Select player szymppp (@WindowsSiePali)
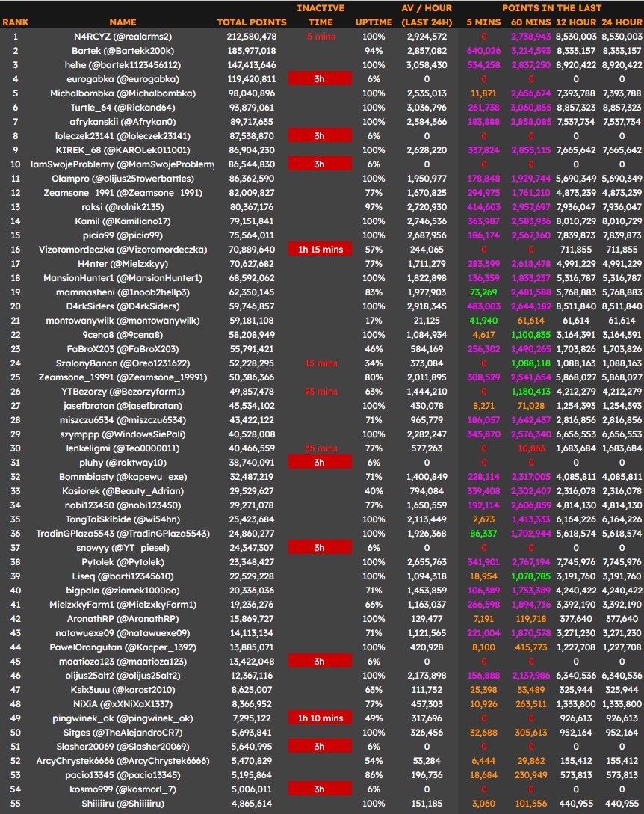 tap(123, 434)
